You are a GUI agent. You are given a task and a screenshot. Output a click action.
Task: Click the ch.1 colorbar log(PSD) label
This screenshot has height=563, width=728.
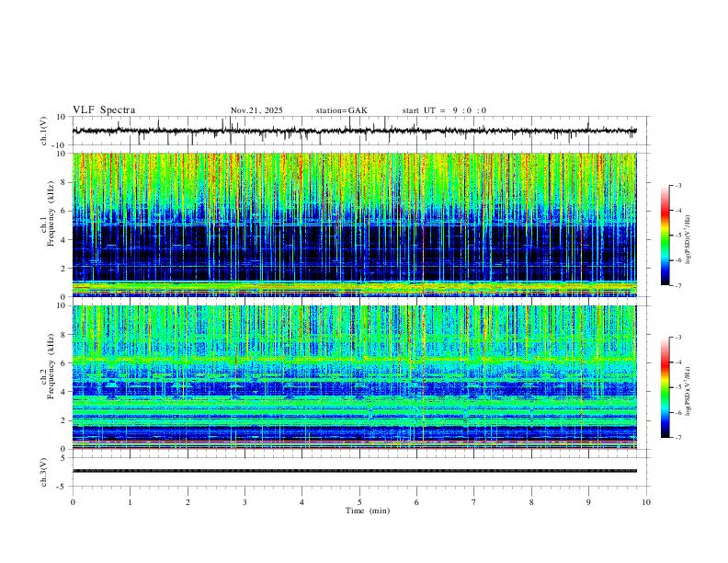pos(688,240)
